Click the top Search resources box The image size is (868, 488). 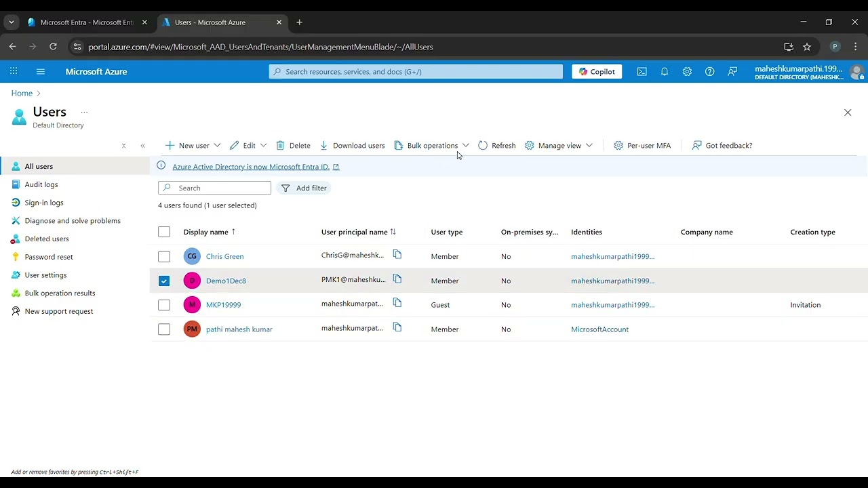pyautogui.click(x=416, y=71)
